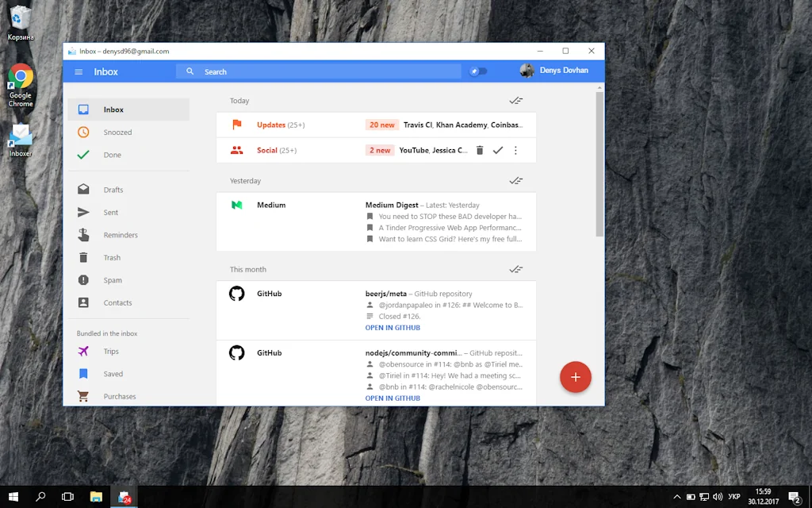Open the Contacts section
This screenshot has height=508, width=812.
tap(117, 302)
